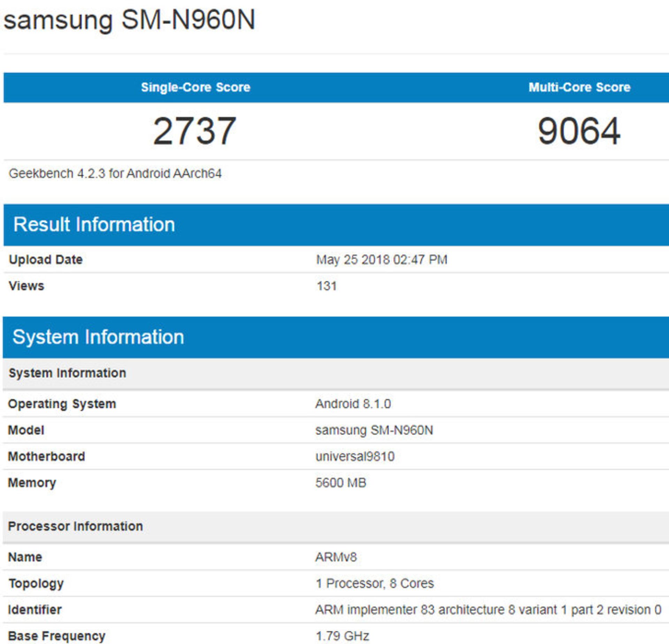This screenshot has height=644, width=669.
Task: Click the universal9810 motherboard value
Action: pyautogui.click(x=355, y=456)
